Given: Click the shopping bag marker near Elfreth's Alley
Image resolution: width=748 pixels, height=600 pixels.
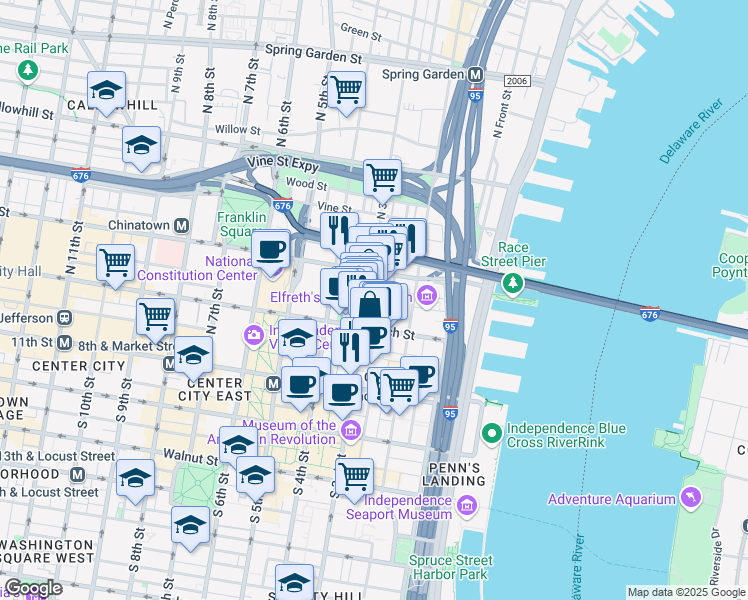Looking at the screenshot, I should pyautogui.click(x=370, y=304).
